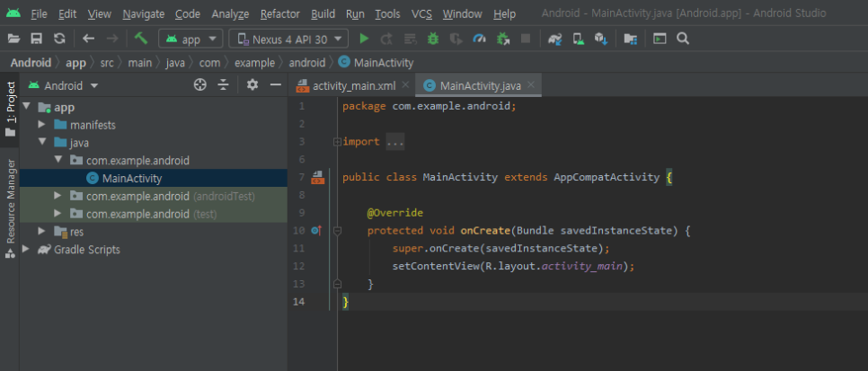
Task: Click the Search Everywhere magnifier icon
Action: coord(683,39)
